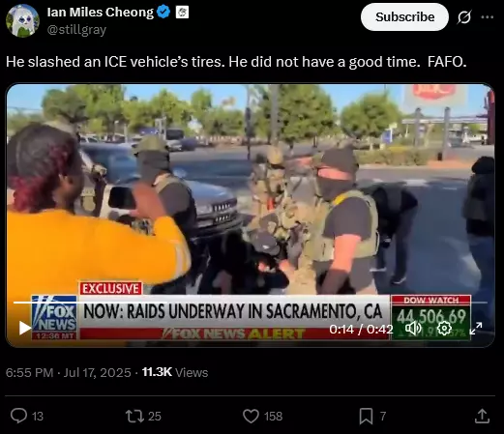Click the reply comment icon

pos(18,416)
